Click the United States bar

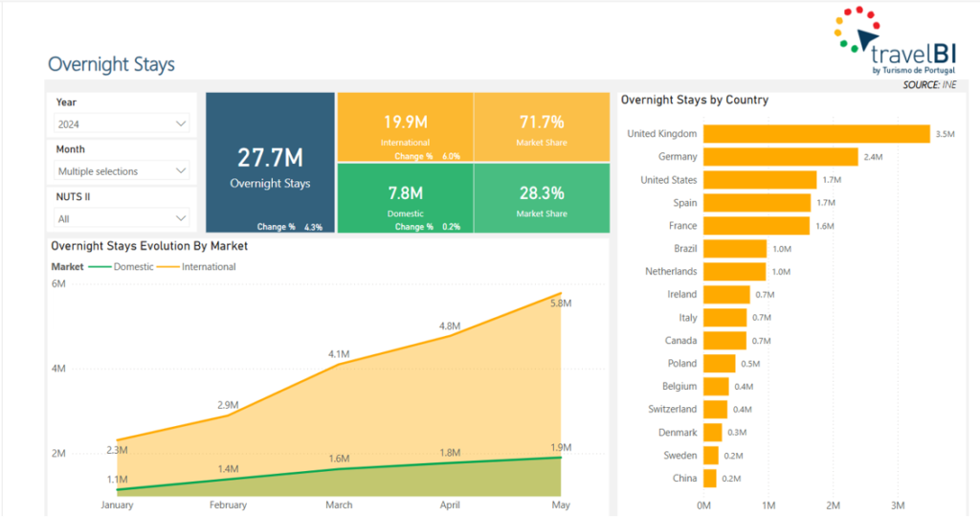759,179
